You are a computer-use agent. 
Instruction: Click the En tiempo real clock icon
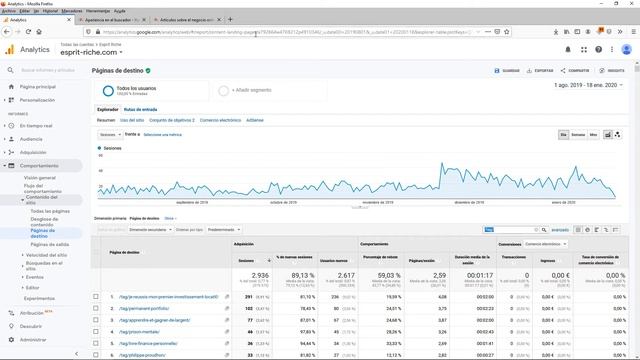click(11, 126)
